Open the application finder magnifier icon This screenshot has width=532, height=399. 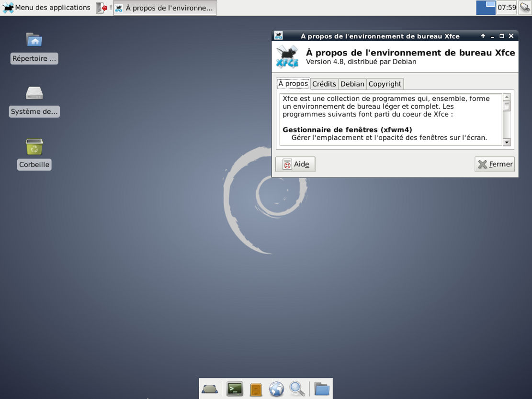(x=297, y=389)
